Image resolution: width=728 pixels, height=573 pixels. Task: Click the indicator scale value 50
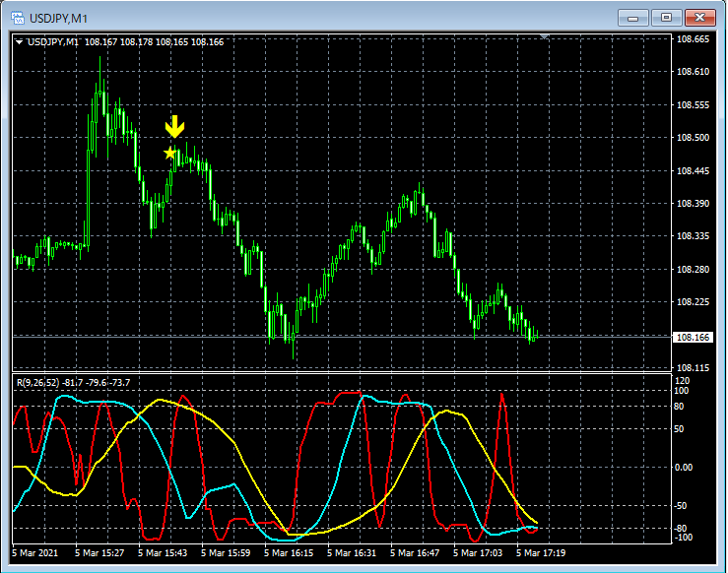[x=679, y=428]
